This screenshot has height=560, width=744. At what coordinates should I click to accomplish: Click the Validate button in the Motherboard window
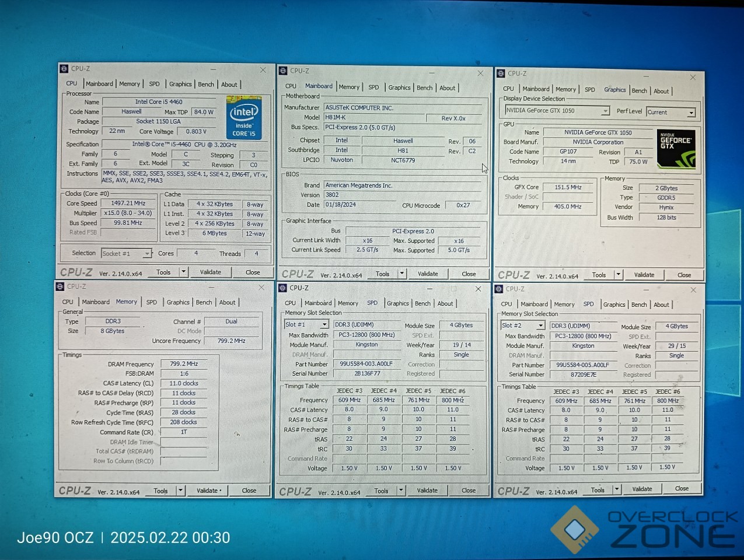(428, 274)
